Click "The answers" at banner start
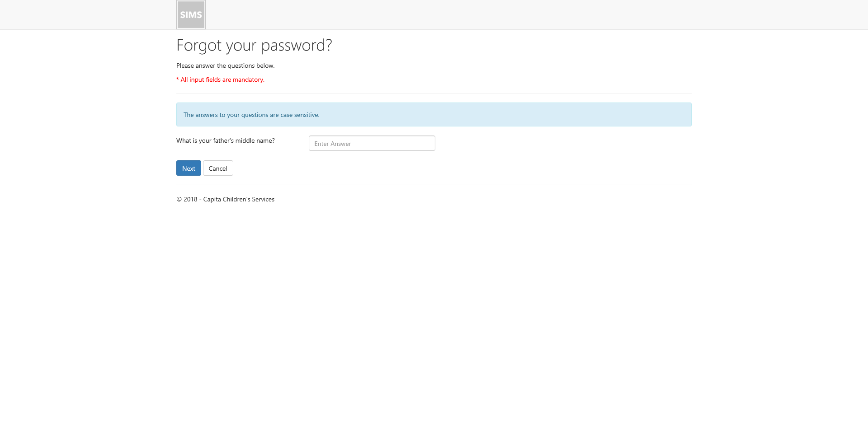The width and height of the screenshot is (868, 434). [201, 115]
